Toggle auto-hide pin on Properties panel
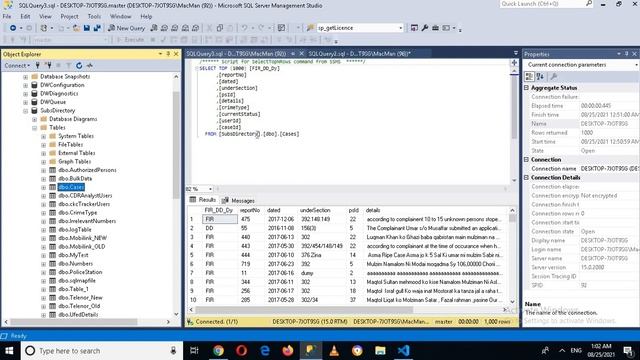Screen dimensions: 640x360 tap(627, 54)
